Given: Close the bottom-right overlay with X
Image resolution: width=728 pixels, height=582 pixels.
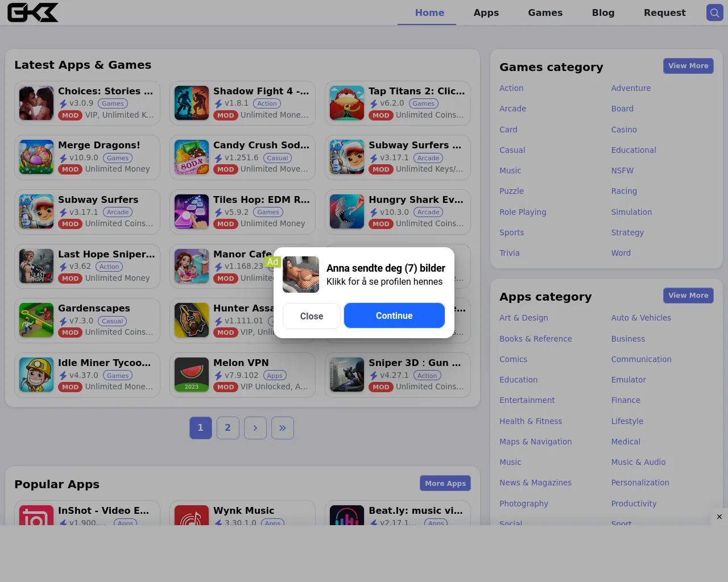Looking at the screenshot, I should point(719,517).
